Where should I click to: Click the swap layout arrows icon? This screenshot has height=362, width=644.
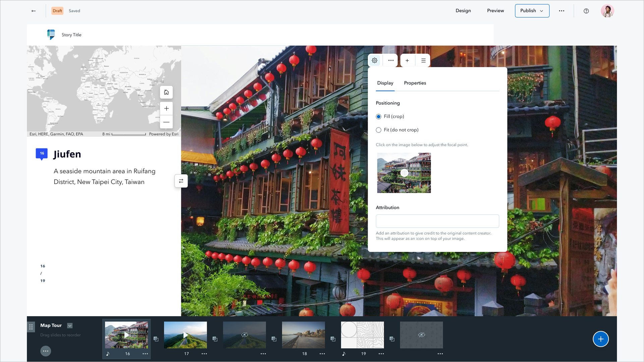181,181
